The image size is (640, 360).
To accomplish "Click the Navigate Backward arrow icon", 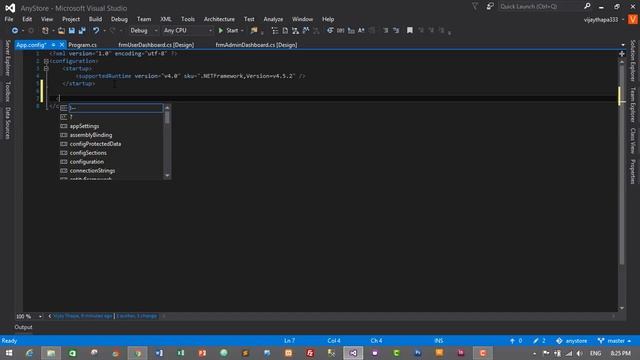I will [15, 31].
